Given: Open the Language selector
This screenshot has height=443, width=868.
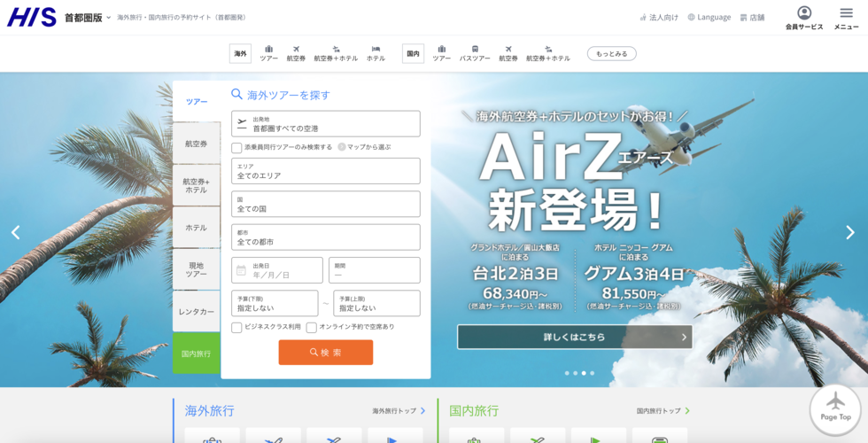Looking at the screenshot, I should [x=709, y=17].
